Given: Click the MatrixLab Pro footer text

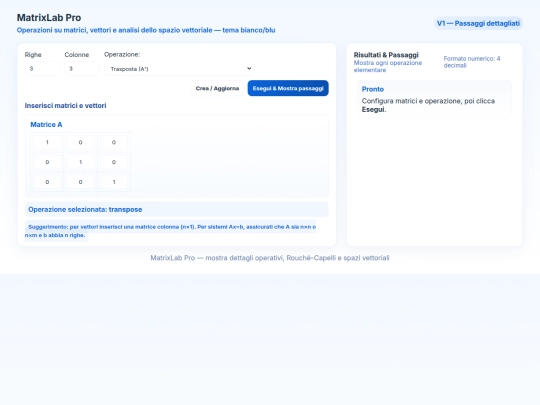Looking at the screenshot, I should (x=270, y=258).
